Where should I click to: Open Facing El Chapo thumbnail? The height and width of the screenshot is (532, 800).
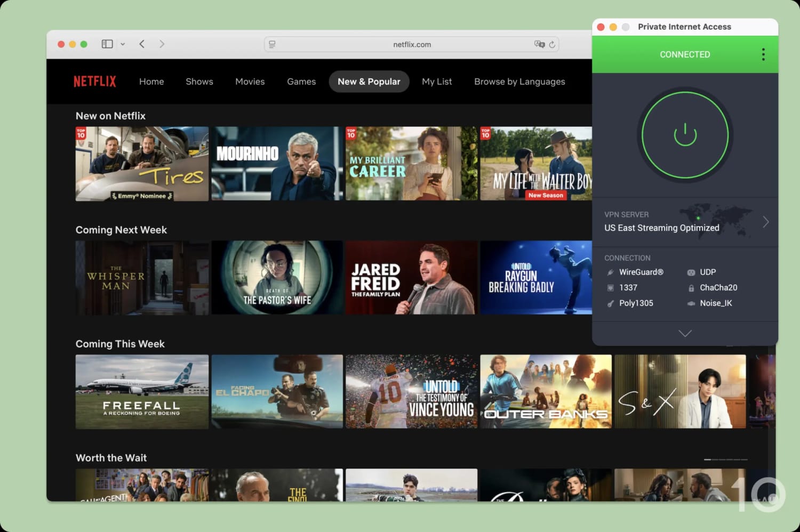point(277,392)
